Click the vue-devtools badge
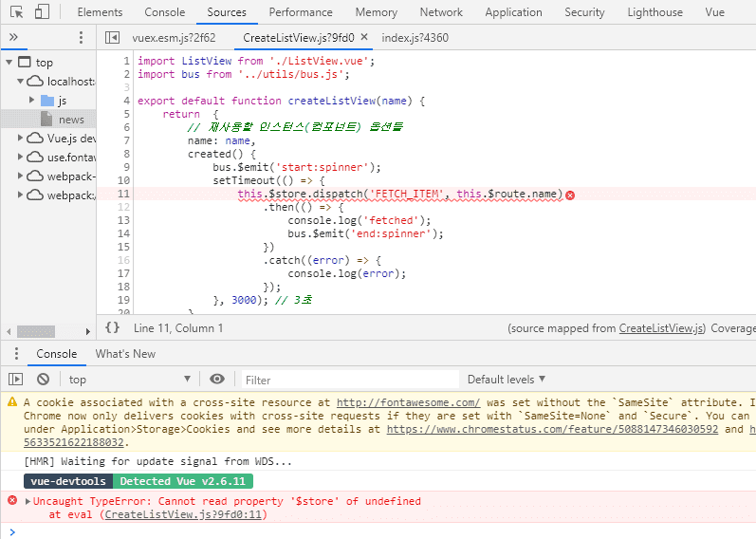 click(68, 481)
